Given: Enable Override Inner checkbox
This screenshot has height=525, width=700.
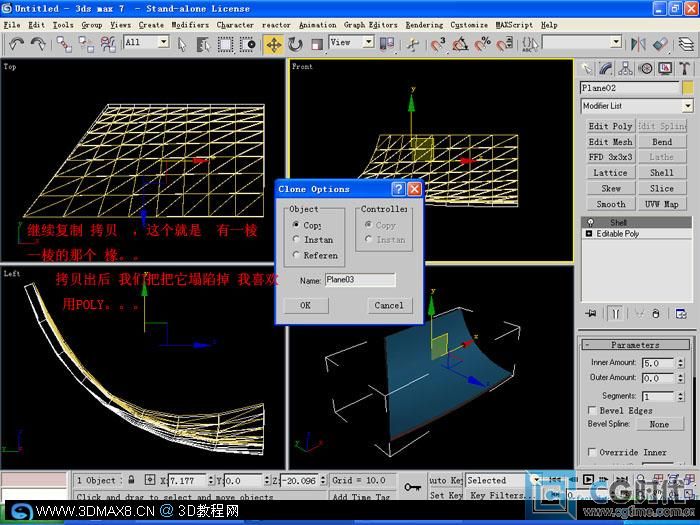Looking at the screenshot, I should [592, 452].
